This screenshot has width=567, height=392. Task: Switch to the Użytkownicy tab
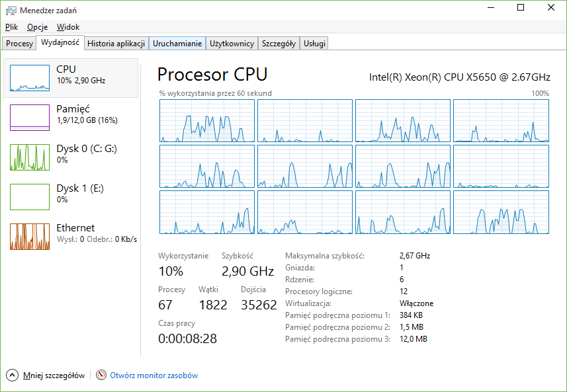232,44
